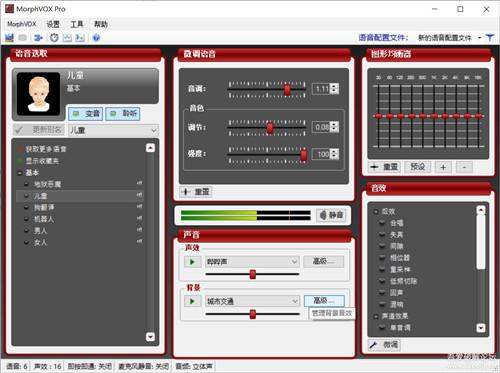Click the equalizer plus button
The image size is (500, 373).
tap(443, 167)
